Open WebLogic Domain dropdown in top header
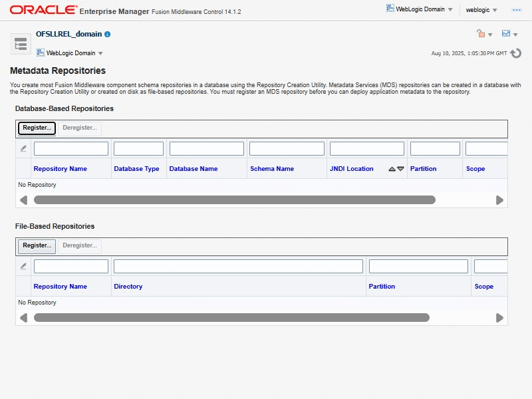 [x=420, y=9]
